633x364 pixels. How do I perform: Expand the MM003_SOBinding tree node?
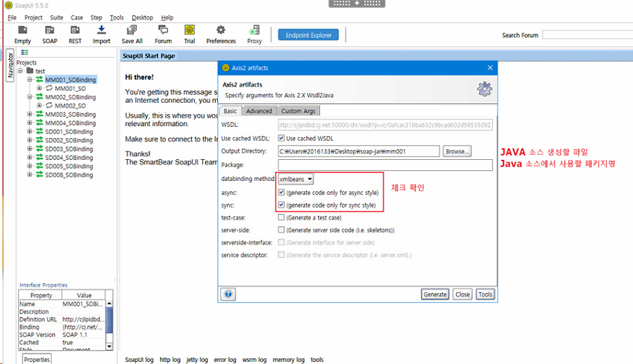(30, 114)
